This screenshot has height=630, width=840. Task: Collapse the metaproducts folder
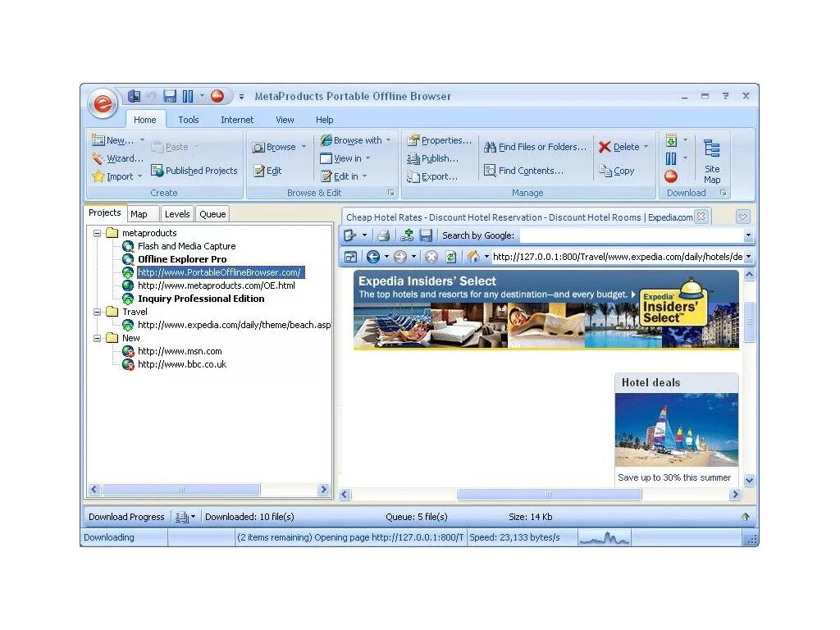pos(97,233)
